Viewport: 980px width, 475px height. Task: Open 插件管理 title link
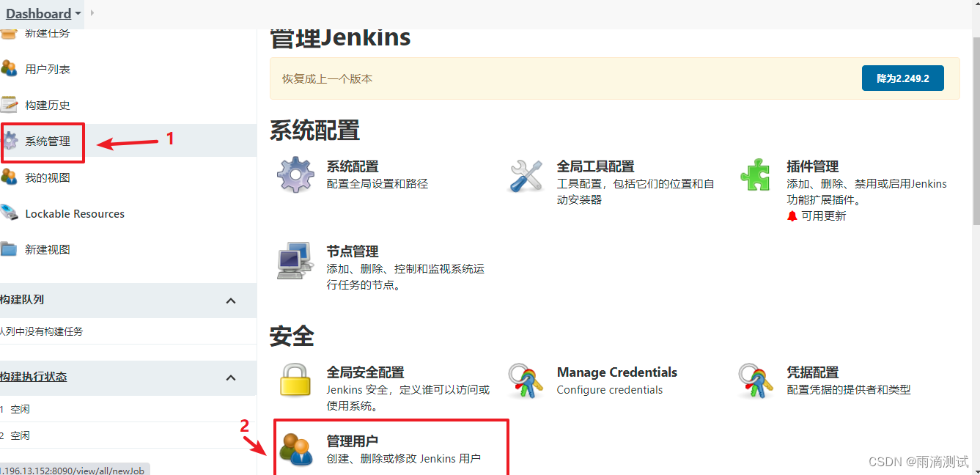813,166
